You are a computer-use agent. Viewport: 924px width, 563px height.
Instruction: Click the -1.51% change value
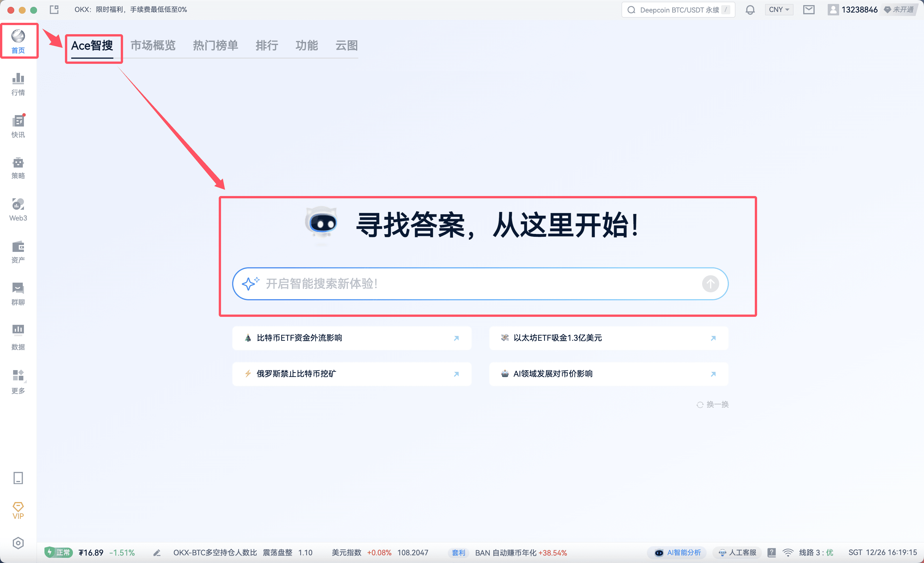coord(122,552)
